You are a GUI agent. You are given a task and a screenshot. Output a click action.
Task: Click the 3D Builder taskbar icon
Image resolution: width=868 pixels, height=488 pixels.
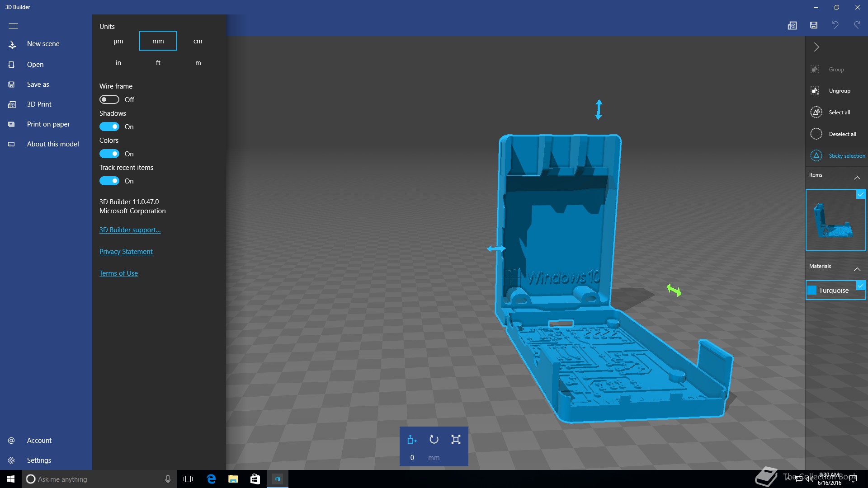tap(278, 479)
